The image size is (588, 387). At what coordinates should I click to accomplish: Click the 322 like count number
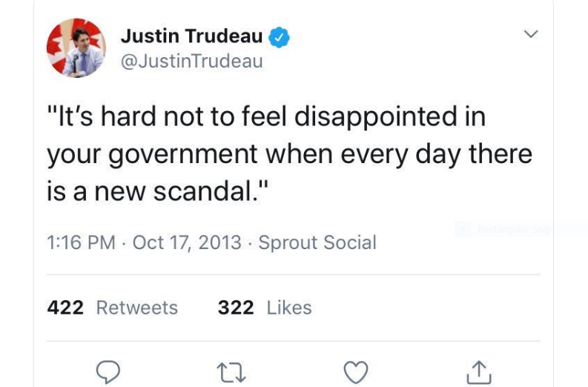pyautogui.click(x=236, y=308)
